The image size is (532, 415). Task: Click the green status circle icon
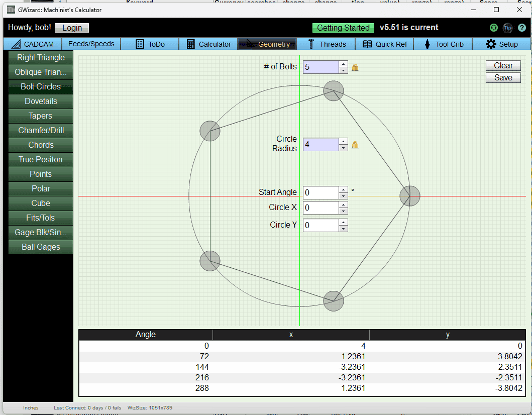click(x=493, y=28)
